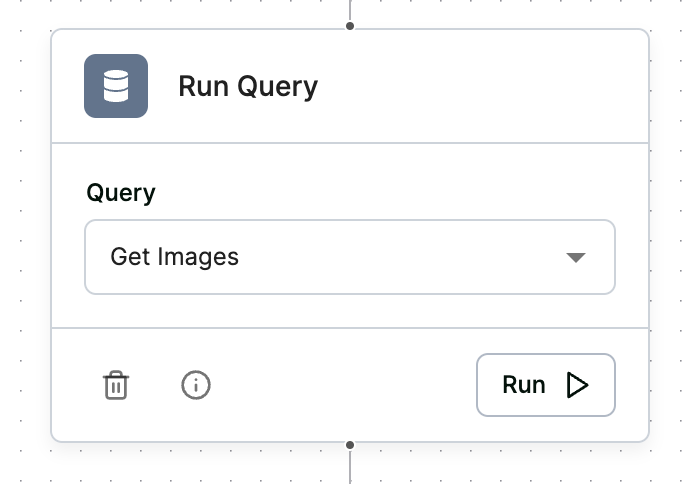Click the database icon in the header

click(116, 86)
